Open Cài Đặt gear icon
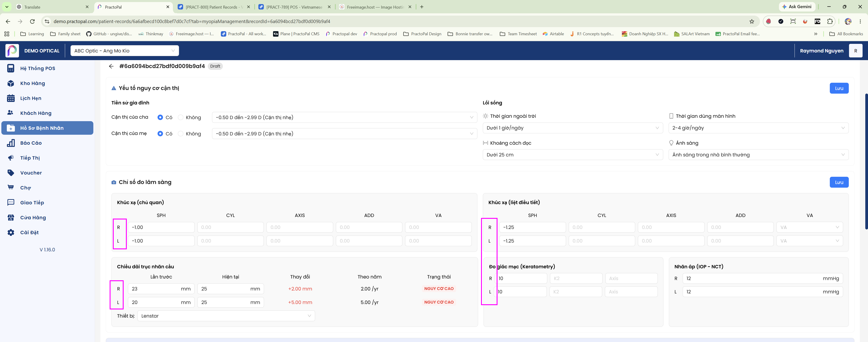The width and height of the screenshot is (868, 342). [11, 233]
